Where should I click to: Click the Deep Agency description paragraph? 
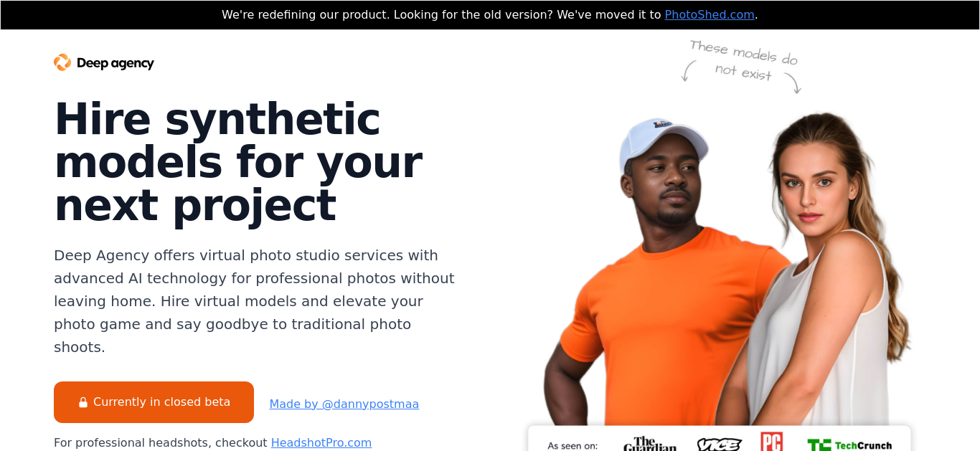[x=255, y=301]
